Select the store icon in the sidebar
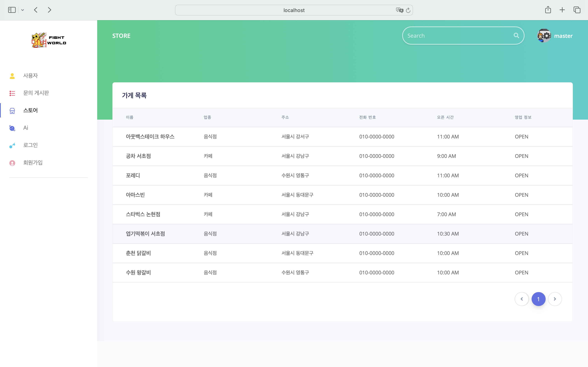588x367 pixels. point(12,111)
